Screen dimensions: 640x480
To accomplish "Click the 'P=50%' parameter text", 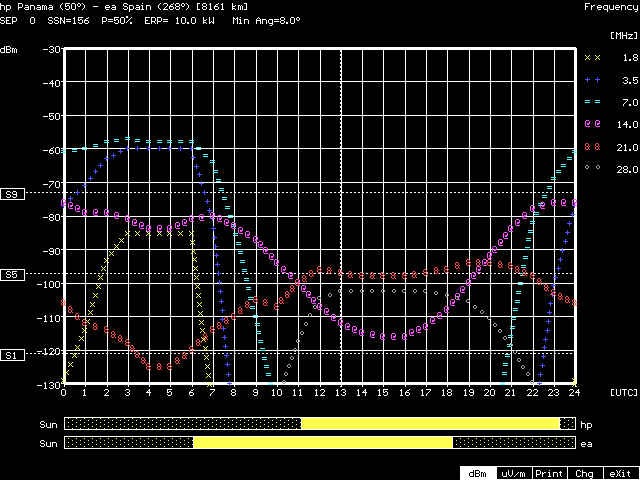I will 117,21.
